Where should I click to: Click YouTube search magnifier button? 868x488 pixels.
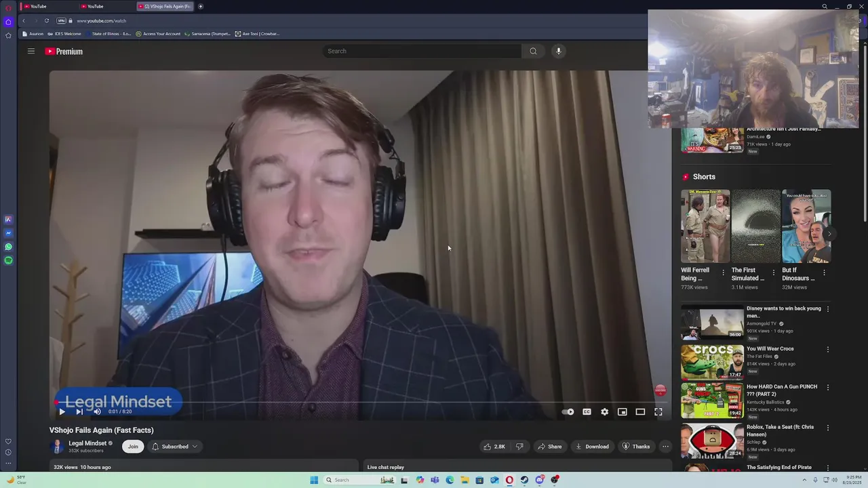coord(533,51)
